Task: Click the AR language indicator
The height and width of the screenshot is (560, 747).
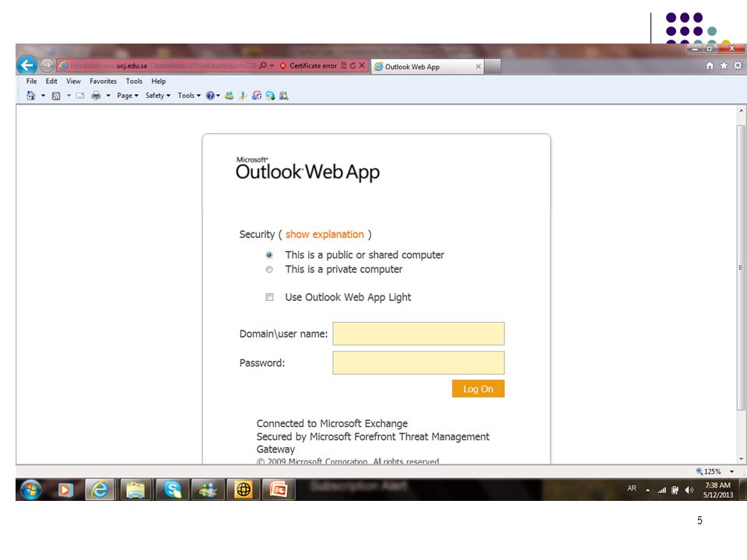Action: coord(632,488)
